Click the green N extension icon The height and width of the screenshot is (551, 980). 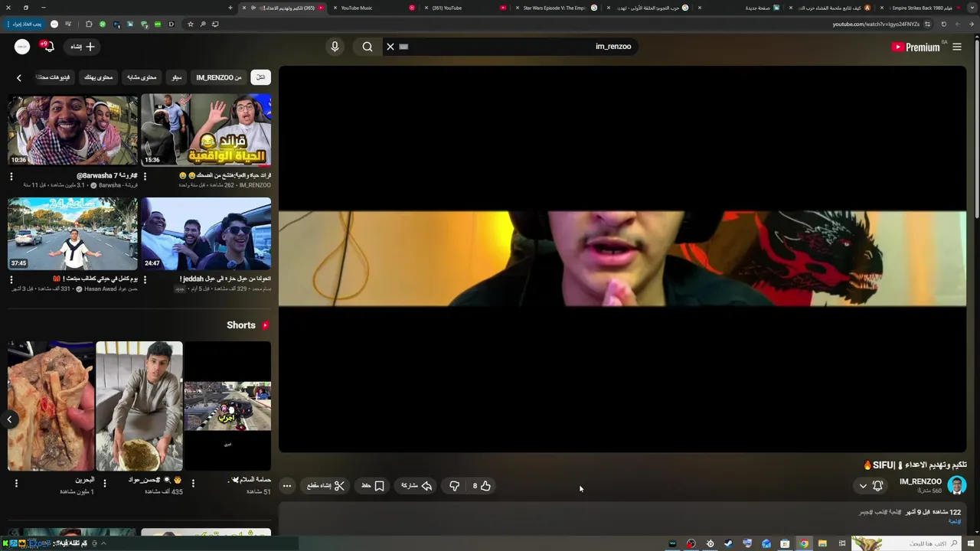coord(103,24)
